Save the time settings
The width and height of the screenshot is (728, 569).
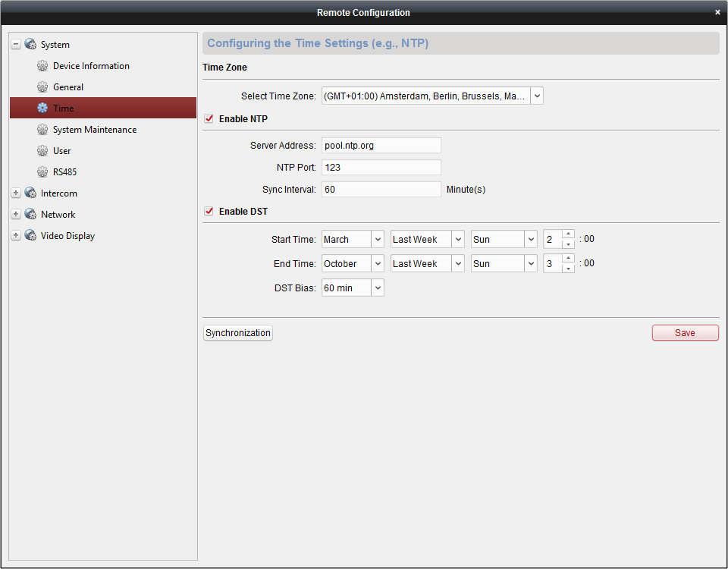686,332
